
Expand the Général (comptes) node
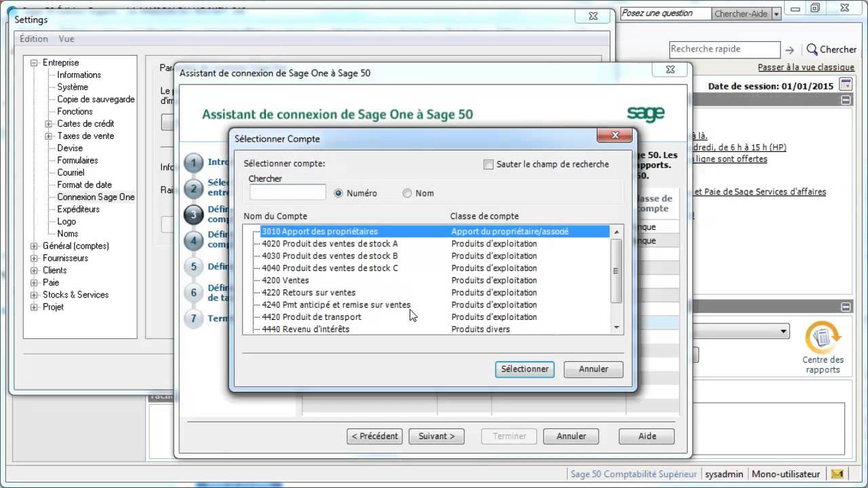pos(34,246)
